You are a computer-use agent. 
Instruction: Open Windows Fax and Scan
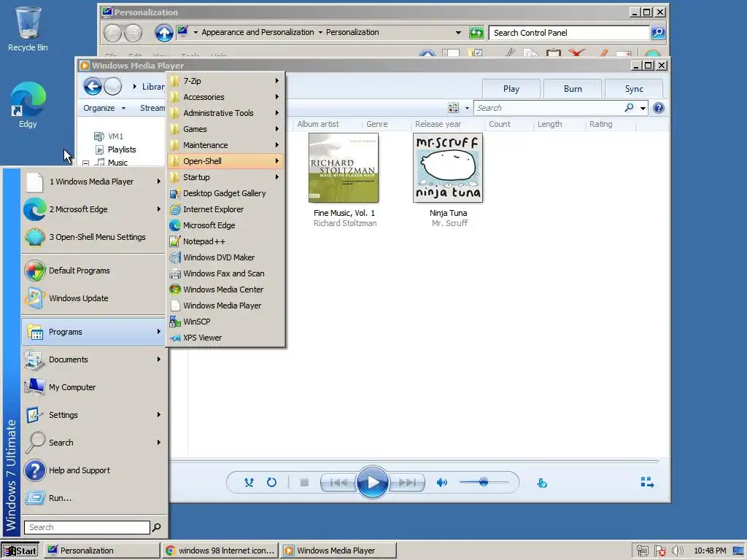pyautogui.click(x=226, y=273)
